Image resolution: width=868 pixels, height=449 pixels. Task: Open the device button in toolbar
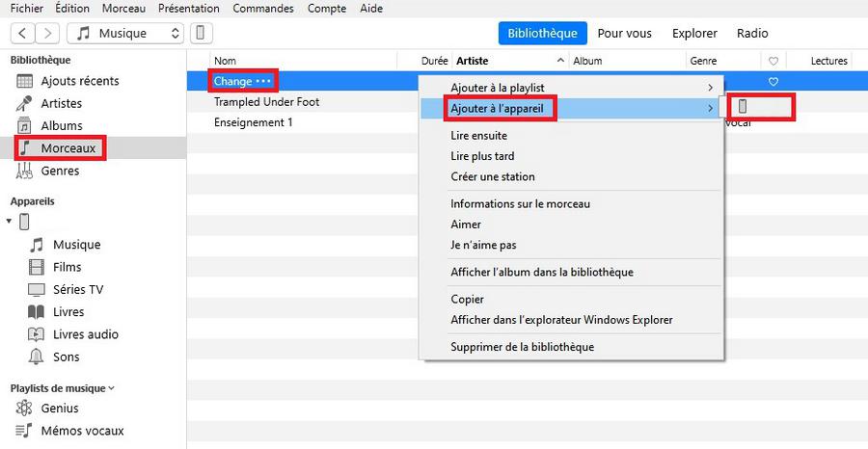[x=201, y=33]
